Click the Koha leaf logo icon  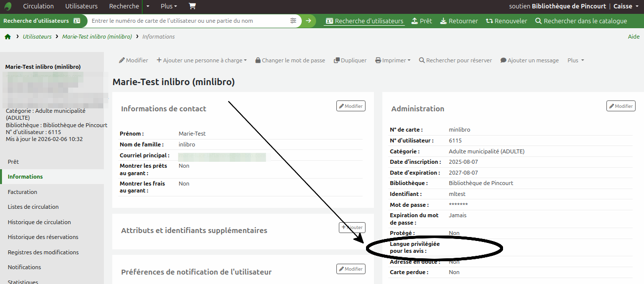pos(8,6)
